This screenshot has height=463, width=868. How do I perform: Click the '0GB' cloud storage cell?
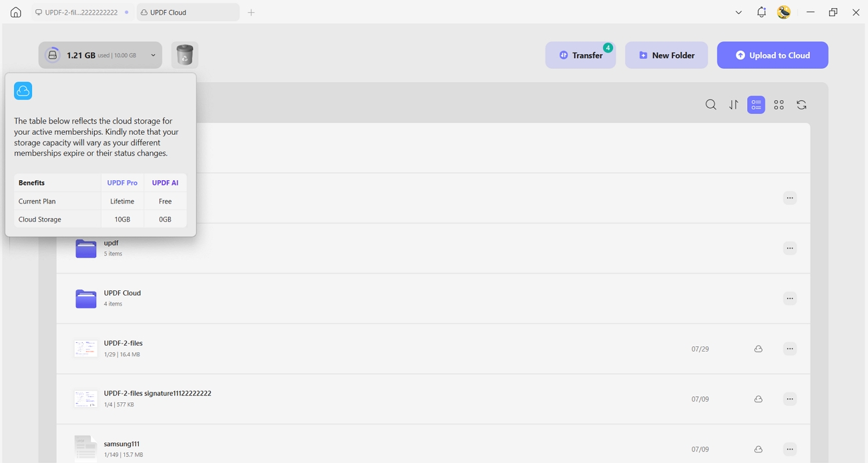tap(165, 219)
